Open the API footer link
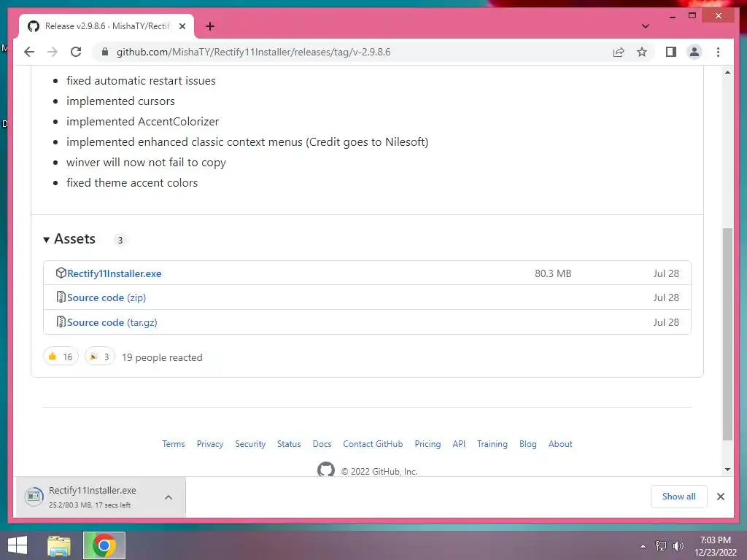This screenshot has height=560, width=747. coord(459,444)
